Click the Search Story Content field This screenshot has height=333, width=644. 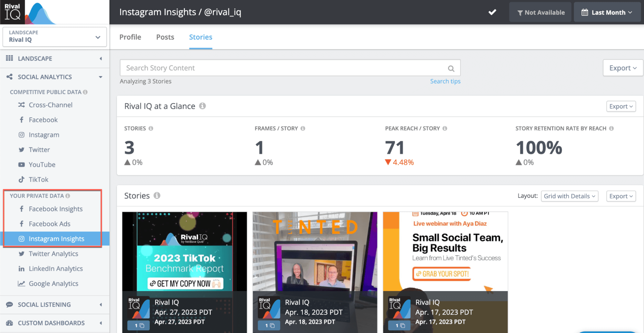tap(284, 68)
